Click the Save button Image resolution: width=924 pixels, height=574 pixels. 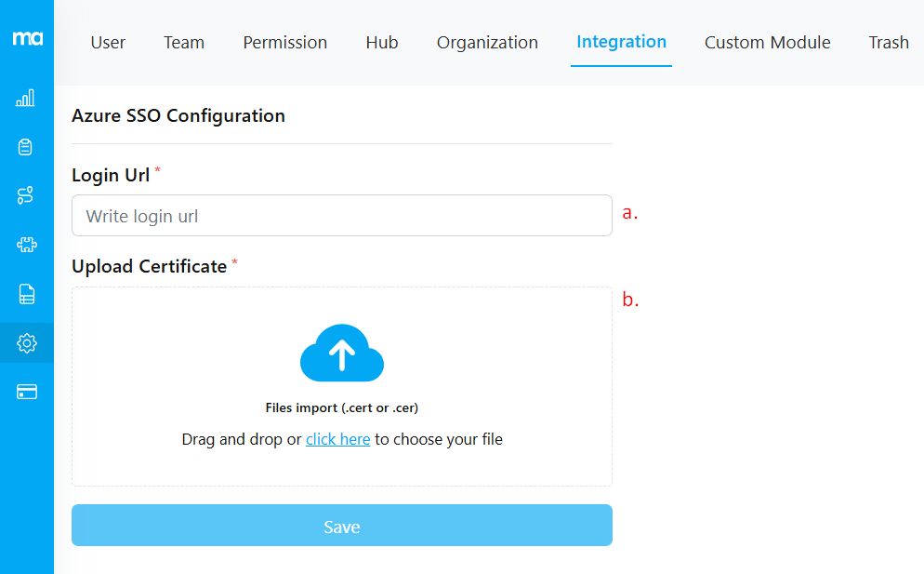click(341, 525)
